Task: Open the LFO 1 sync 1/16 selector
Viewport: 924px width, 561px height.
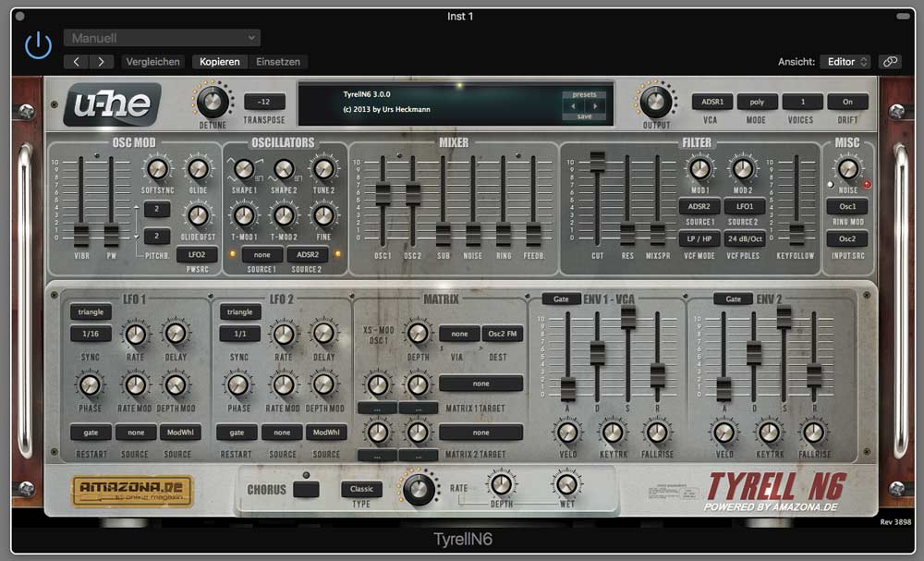Action: tap(91, 334)
